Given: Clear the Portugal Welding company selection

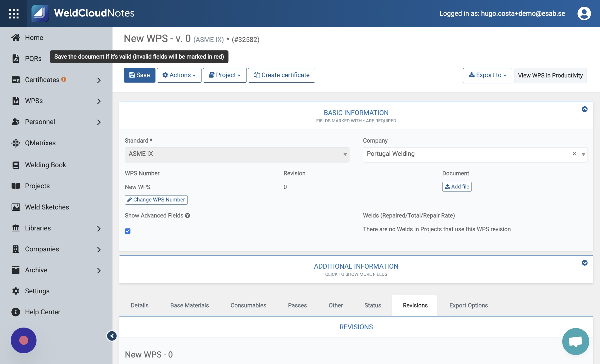Looking at the screenshot, I should [x=574, y=154].
